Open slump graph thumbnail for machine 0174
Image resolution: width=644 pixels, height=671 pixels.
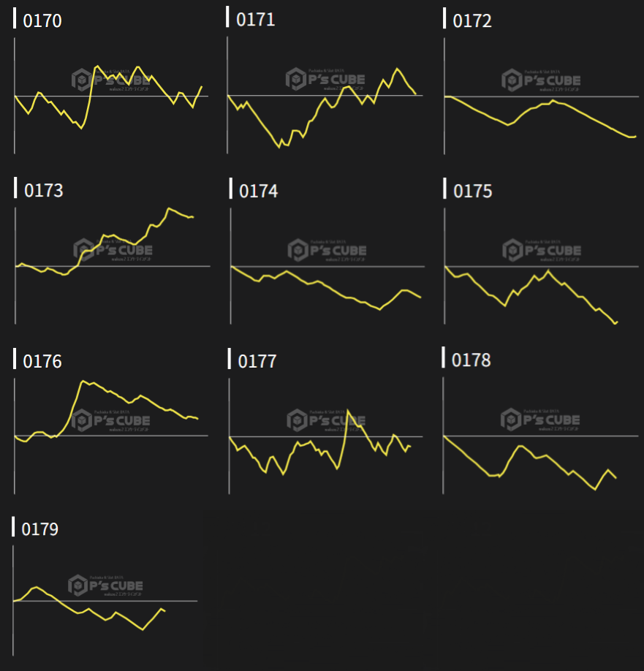point(327,266)
